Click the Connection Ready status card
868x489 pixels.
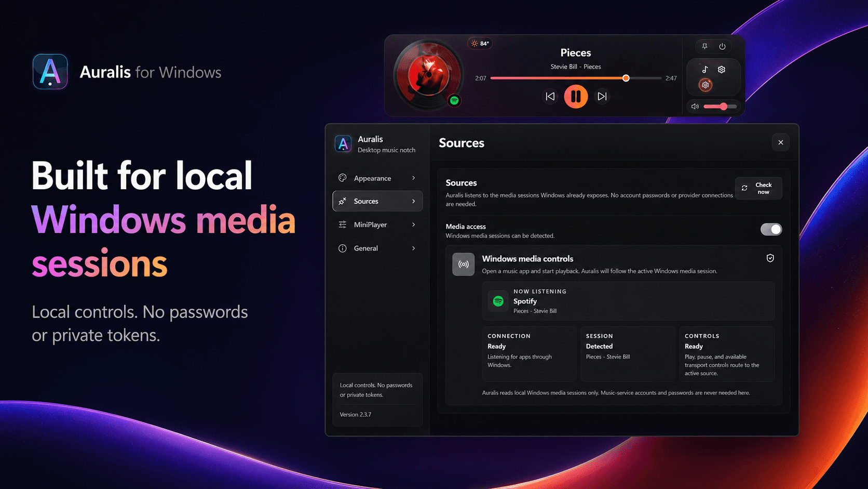pos(529,354)
